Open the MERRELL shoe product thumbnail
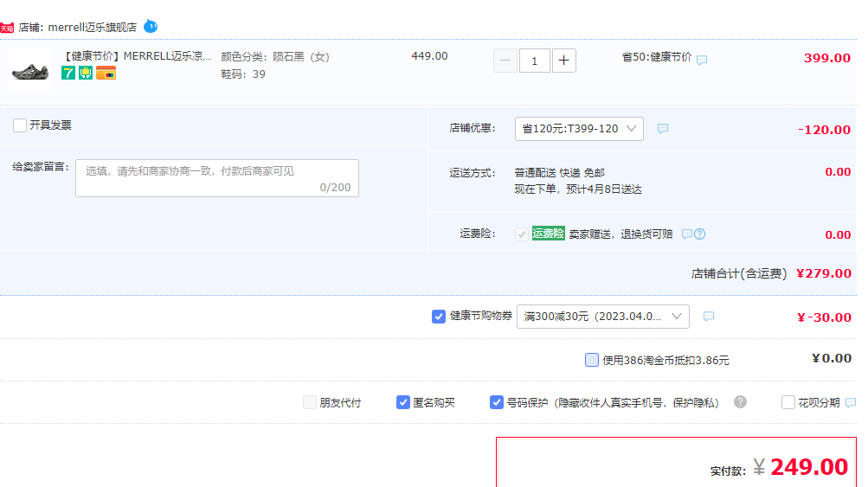Viewport: 868px width, 487px height. tap(30, 70)
